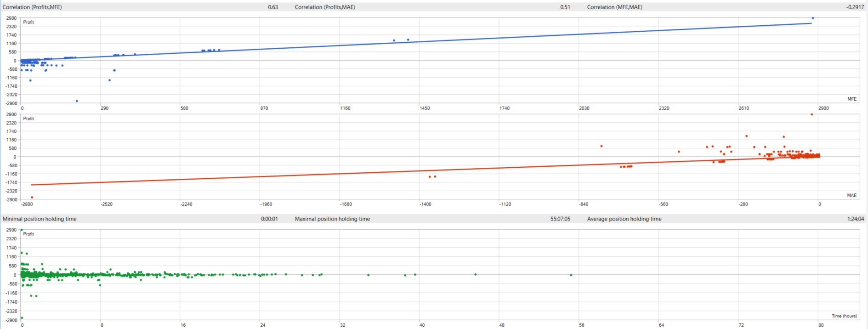
Task: Click the -1120 tick on the MAE axis
Action: point(505,204)
